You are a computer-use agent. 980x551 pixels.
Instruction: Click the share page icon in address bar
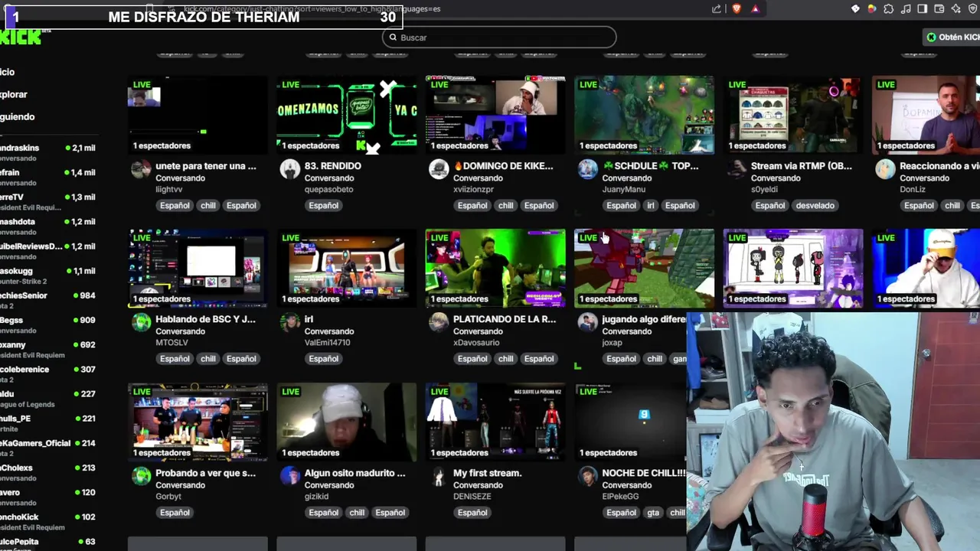pyautogui.click(x=717, y=9)
